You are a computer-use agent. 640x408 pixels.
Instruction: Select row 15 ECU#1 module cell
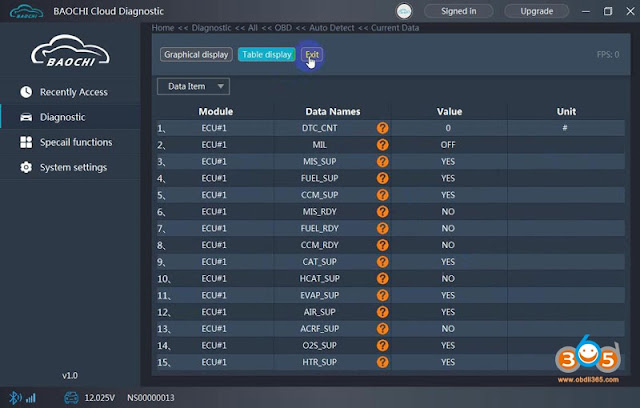[214, 362]
